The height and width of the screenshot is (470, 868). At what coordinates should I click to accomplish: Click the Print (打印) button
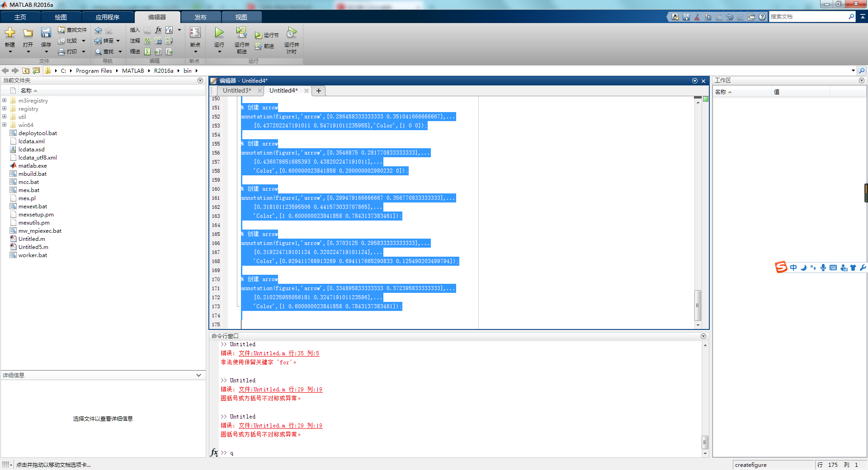click(x=68, y=52)
